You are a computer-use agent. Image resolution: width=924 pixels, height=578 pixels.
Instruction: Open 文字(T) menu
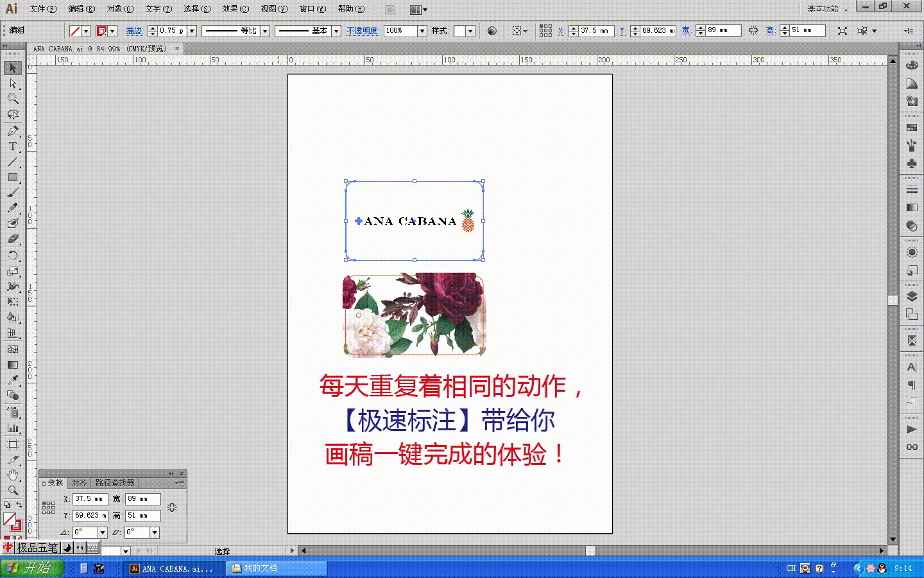click(x=158, y=9)
